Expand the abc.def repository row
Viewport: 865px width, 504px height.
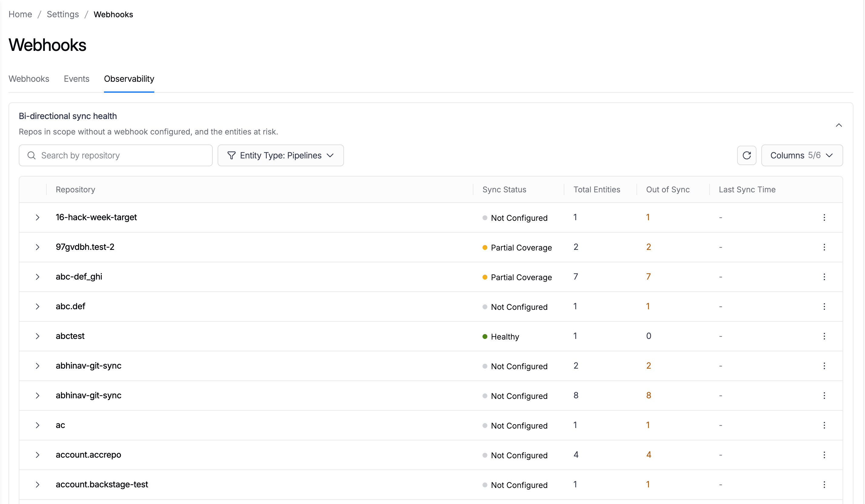point(37,307)
